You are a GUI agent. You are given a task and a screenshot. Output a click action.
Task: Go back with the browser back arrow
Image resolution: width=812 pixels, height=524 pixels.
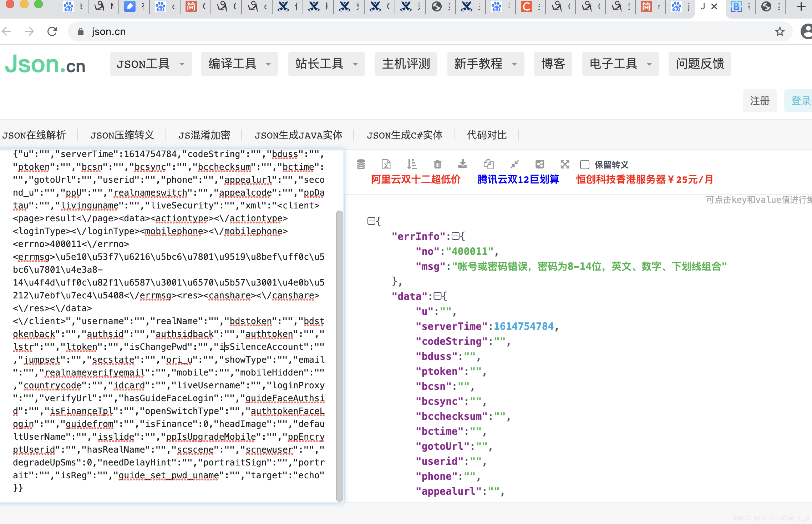pyautogui.click(x=7, y=31)
